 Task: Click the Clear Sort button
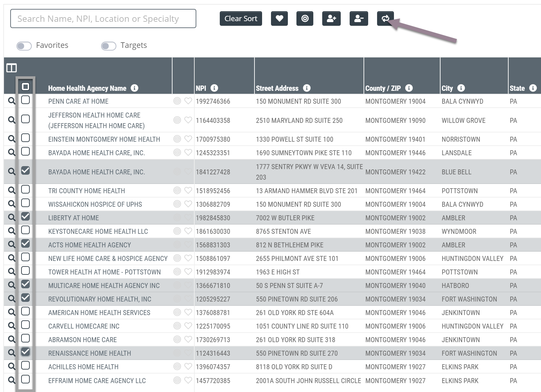pos(241,18)
